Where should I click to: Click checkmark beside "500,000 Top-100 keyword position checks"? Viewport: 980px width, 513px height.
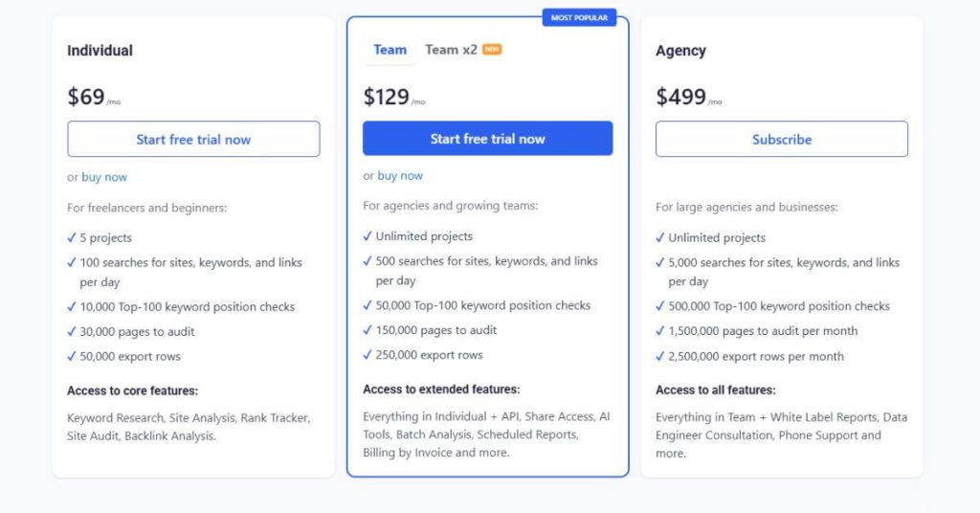pyautogui.click(x=660, y=306)
